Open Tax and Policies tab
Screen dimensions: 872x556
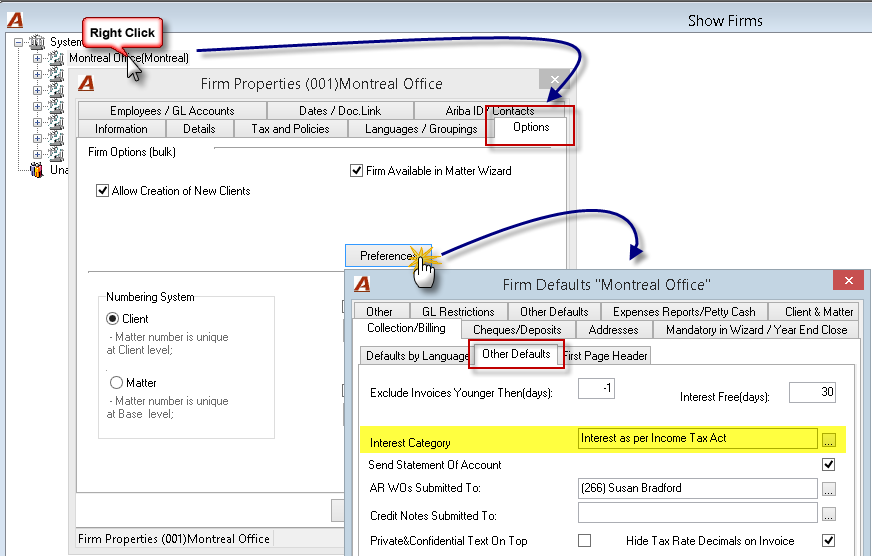tap(290, 129)
